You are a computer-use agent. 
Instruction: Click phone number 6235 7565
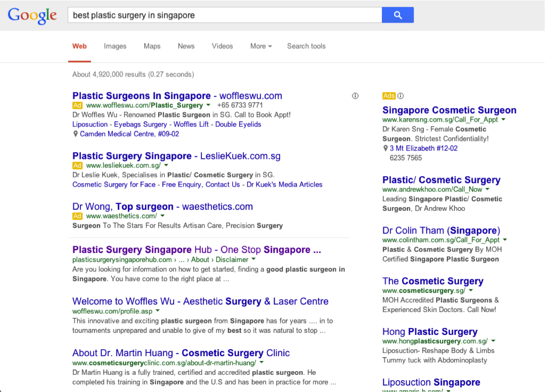pyautogui.click(x=405, y=158)
